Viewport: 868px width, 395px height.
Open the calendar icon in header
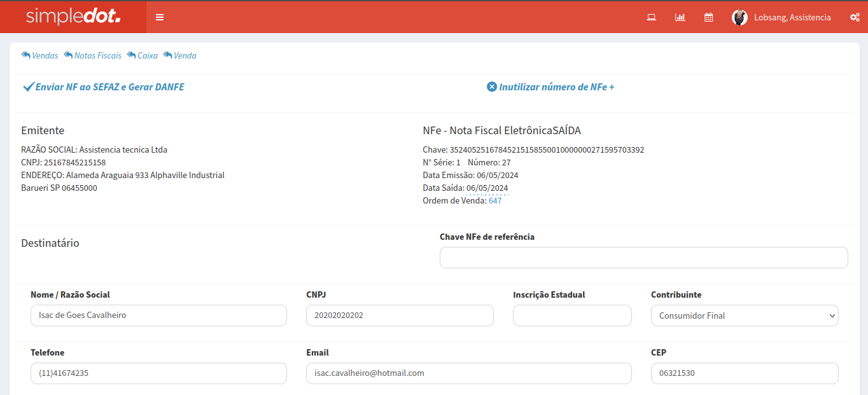pyautogui.click(x=708, y=17)
